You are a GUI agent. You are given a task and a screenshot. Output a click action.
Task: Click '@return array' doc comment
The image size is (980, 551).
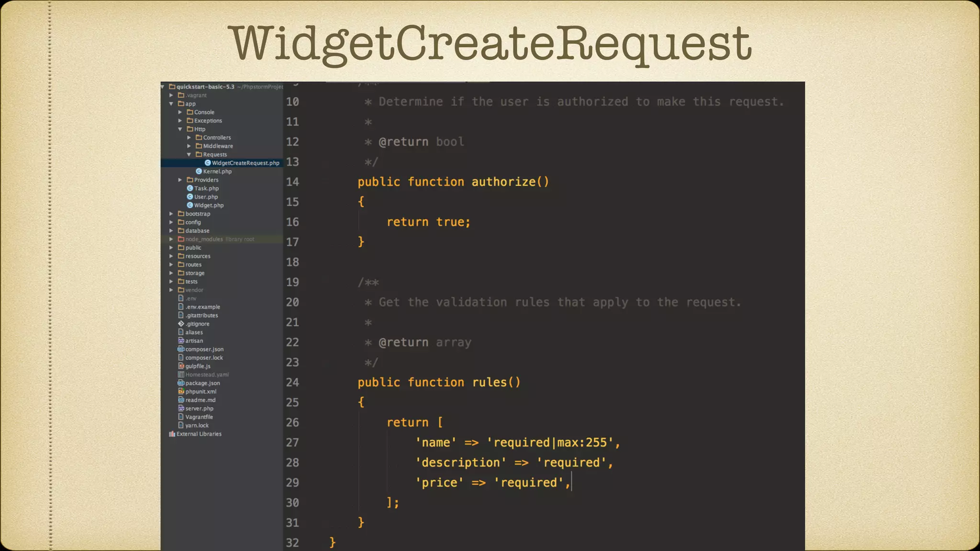point(425,342)
